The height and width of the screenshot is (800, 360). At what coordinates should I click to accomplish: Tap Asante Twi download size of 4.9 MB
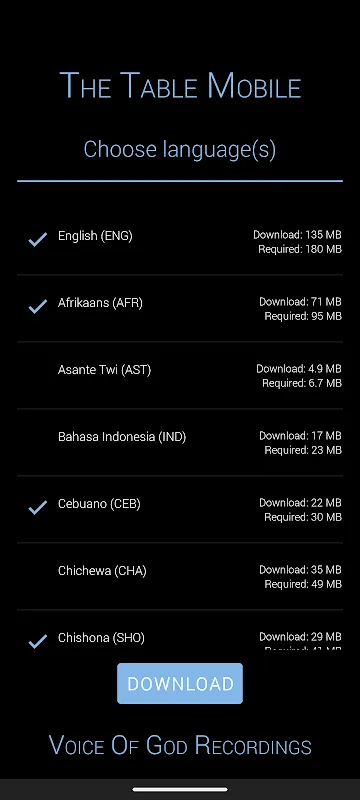tap(299, 368)
